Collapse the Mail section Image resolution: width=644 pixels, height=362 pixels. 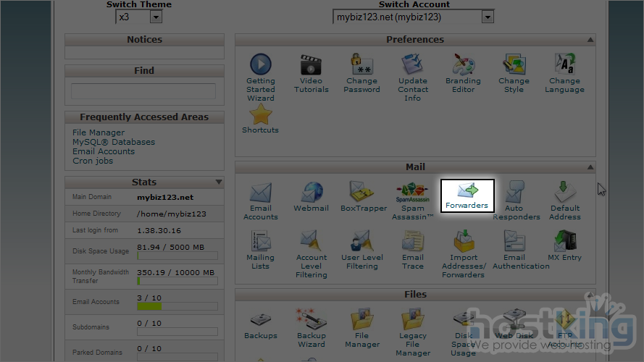(x=590, y=167)
